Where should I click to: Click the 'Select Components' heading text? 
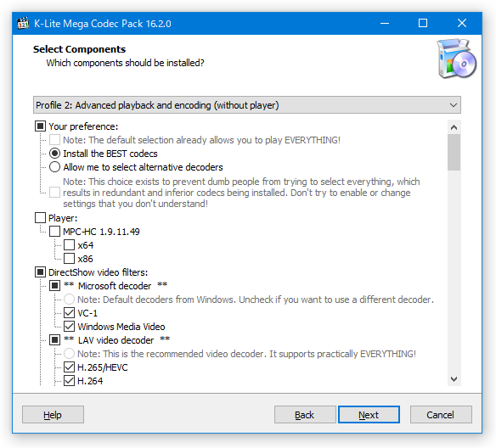79,49
